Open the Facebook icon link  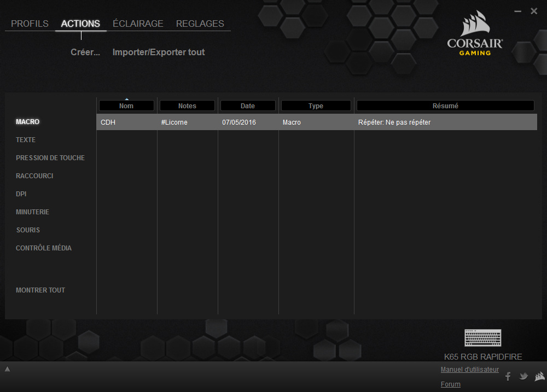tap(508, 376)
